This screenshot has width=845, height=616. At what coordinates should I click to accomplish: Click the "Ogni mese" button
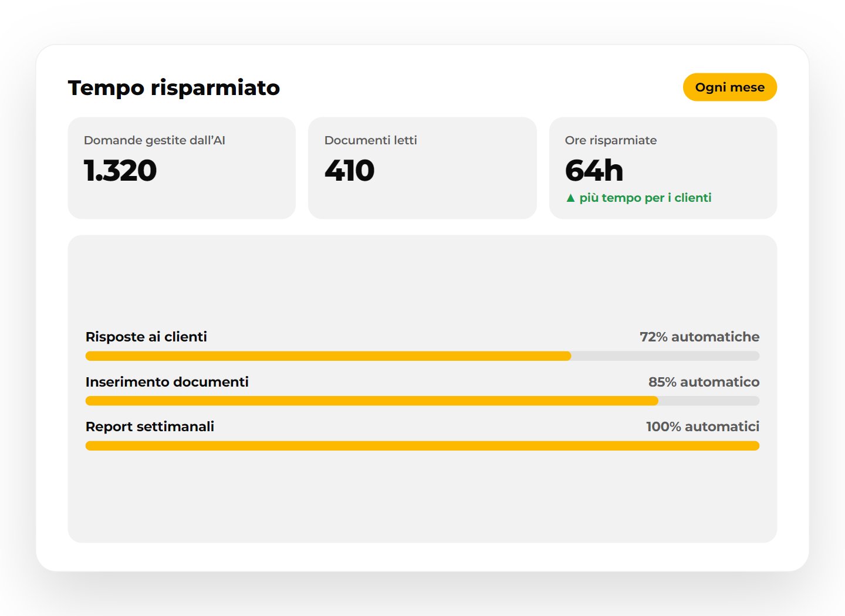click(x=729, y=87)
